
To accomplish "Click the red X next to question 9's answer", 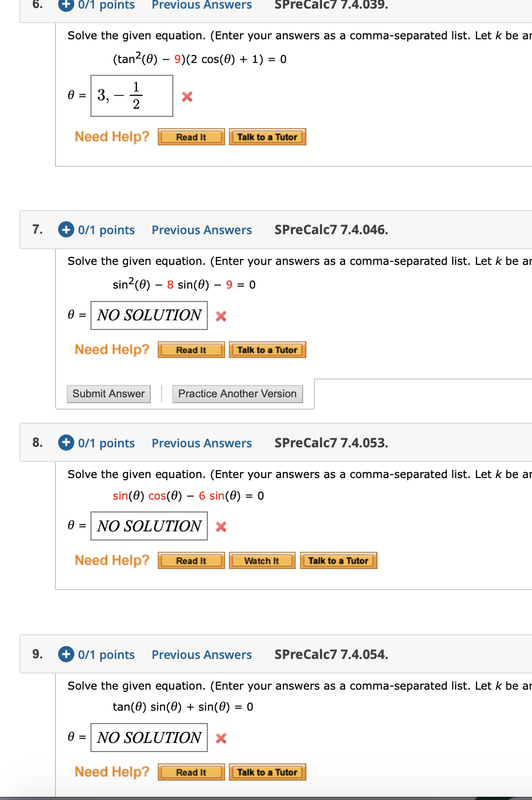I will (221, 738).
